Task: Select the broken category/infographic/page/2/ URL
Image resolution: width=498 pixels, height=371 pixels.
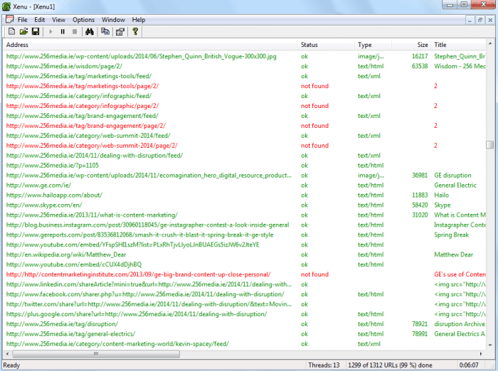Action: click(82, 106)
